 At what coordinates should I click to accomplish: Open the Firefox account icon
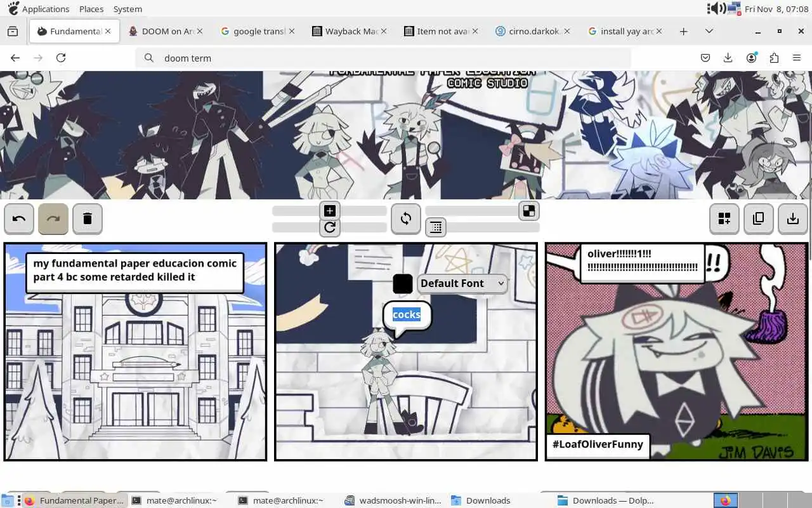coord(752,58)
